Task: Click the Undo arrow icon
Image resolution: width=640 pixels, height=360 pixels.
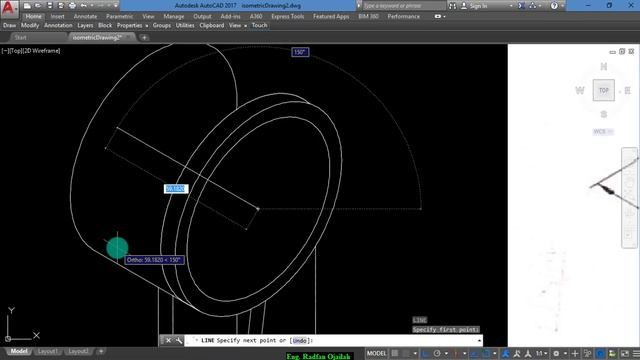Action: point(84,6)
